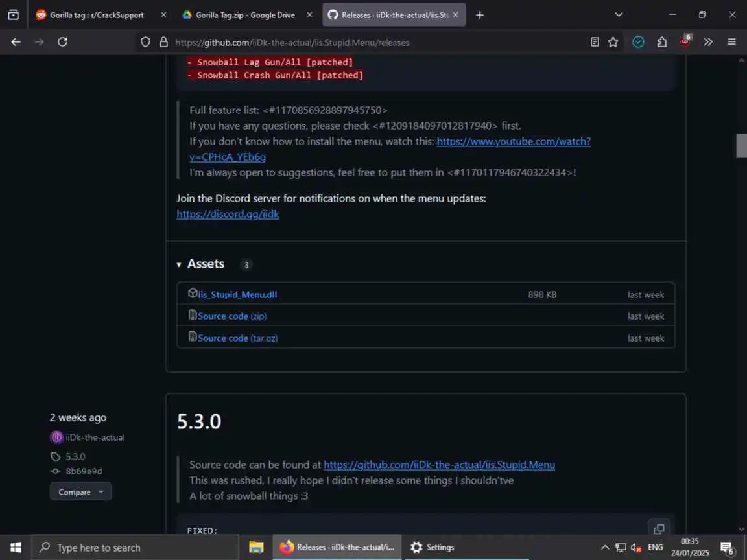
Task: Copy the FIXED code block
Action: pos(659,529)
